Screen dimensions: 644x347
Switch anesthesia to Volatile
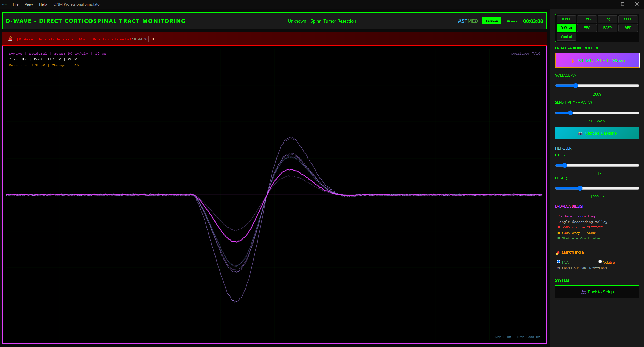(x=600, y=262)
